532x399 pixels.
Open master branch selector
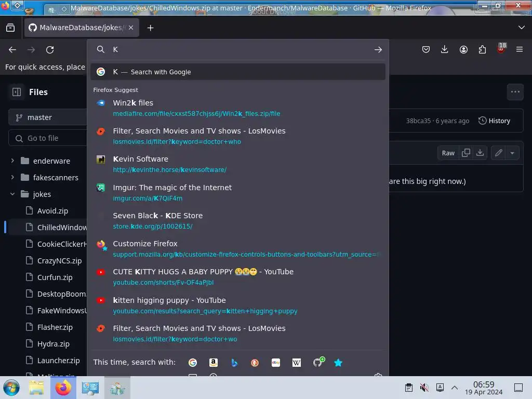(47, 117)
